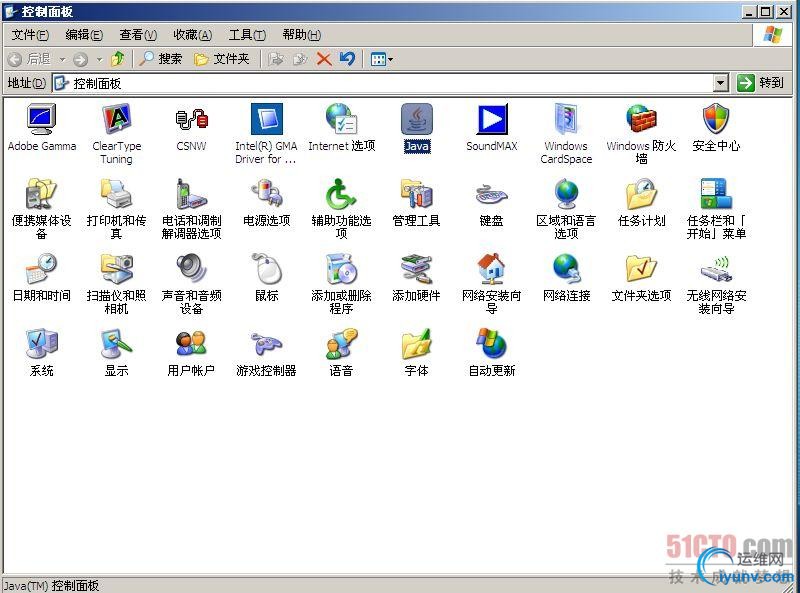Screen dimensions: 800x593
Task: Open the 文件(F) menu
Action: click(30, 35)
